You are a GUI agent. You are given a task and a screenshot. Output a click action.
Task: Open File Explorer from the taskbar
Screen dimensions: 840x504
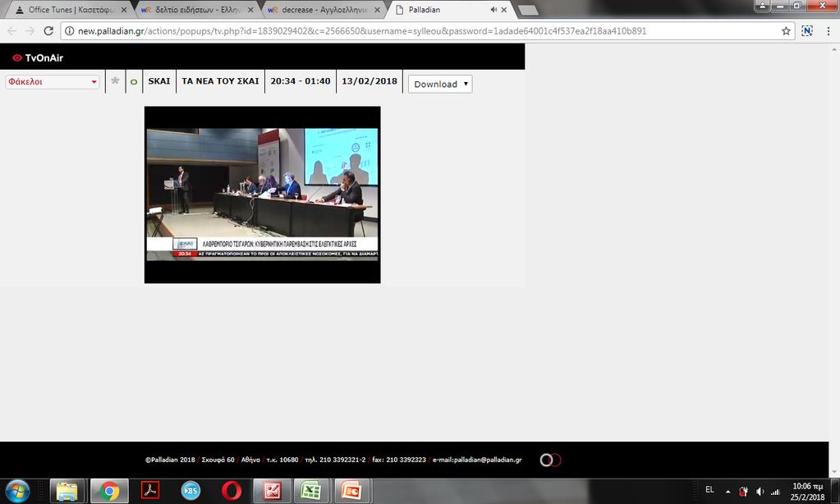coord(67,491)
